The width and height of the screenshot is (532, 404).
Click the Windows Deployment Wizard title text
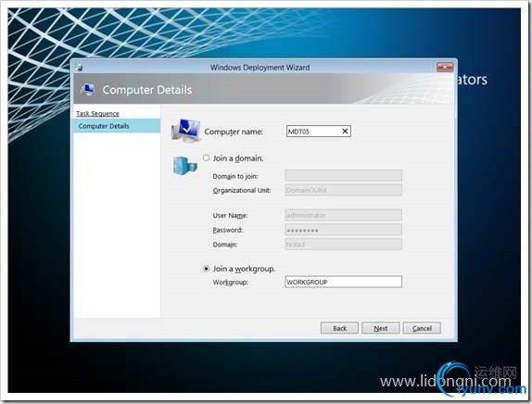(260, 68)
